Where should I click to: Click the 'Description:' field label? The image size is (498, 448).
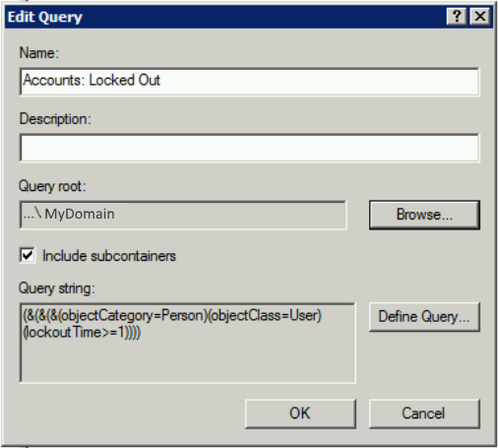(x=55, y=119)
